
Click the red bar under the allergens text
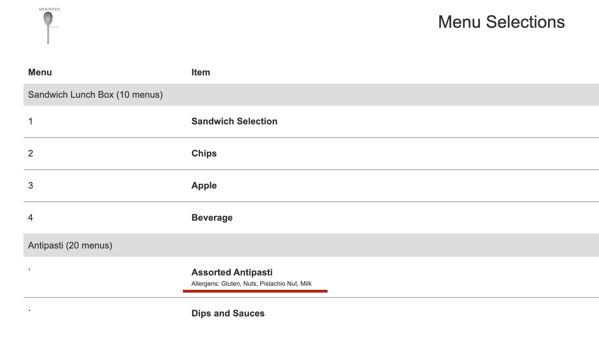pos(255,291)
